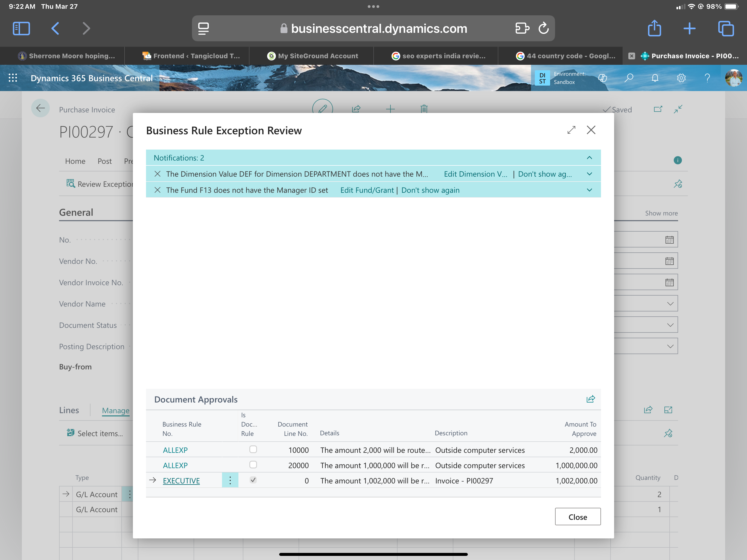The image size is (747, 560).
Task: Switch to the seo experts india browser tab
Action: click(x=438, y=56)
